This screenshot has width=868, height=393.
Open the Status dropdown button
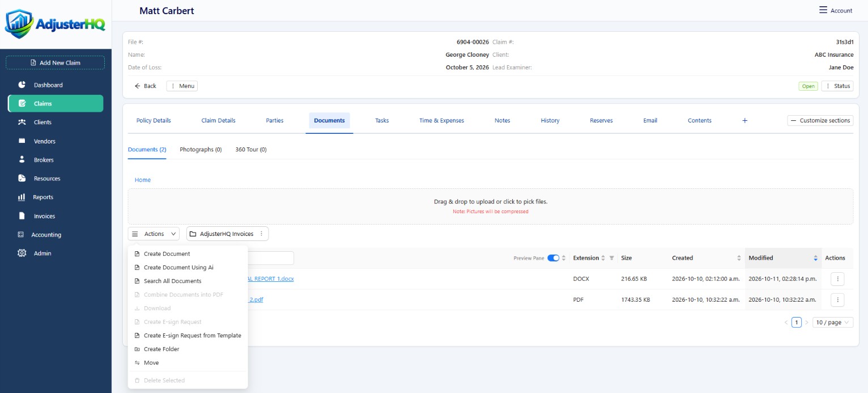tap(837, 86)
